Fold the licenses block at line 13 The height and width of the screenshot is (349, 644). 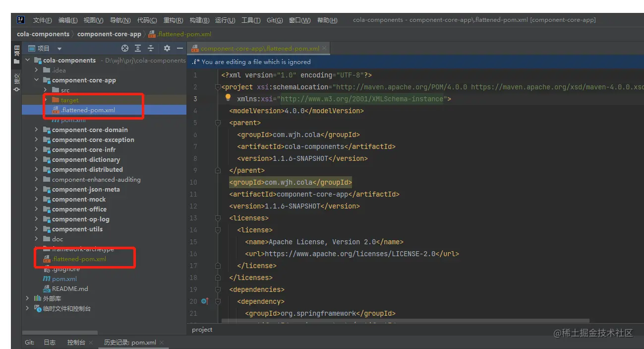point(218,218)
